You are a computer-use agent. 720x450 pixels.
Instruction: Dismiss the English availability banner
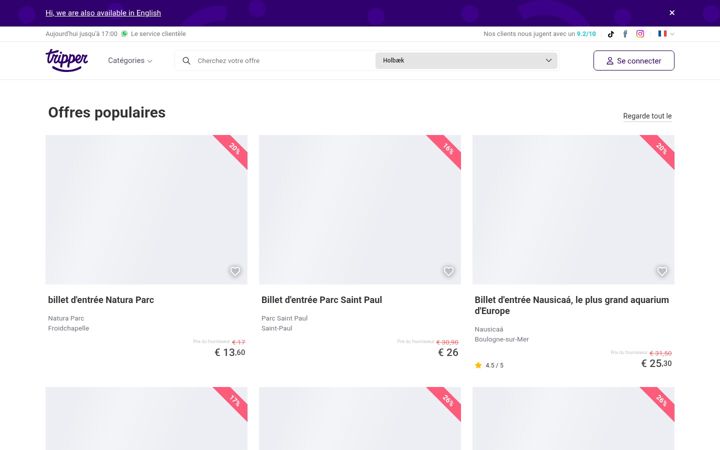point(672,13)
